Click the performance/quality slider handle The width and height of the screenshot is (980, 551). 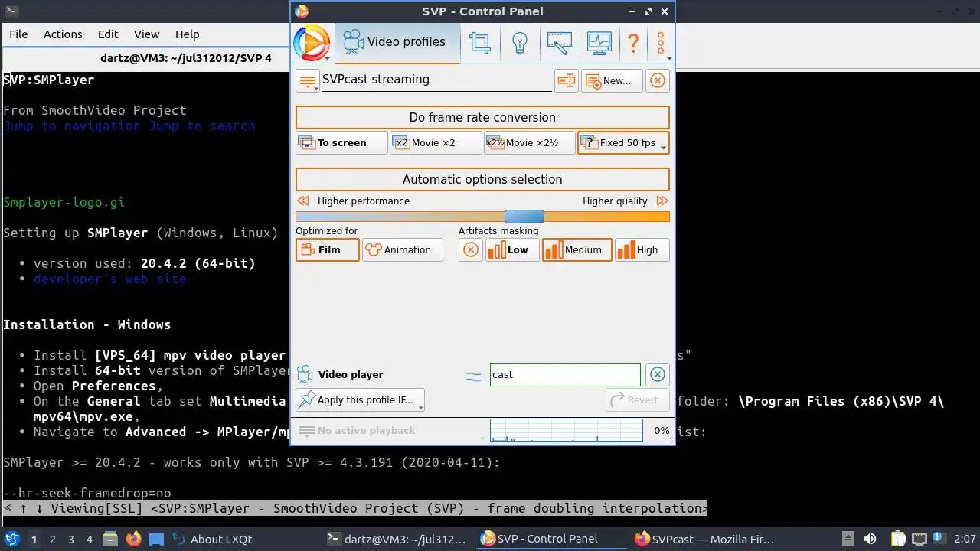524,217
